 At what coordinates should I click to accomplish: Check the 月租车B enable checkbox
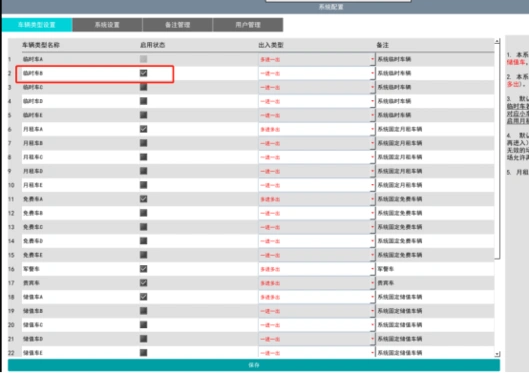pos(144,143)
